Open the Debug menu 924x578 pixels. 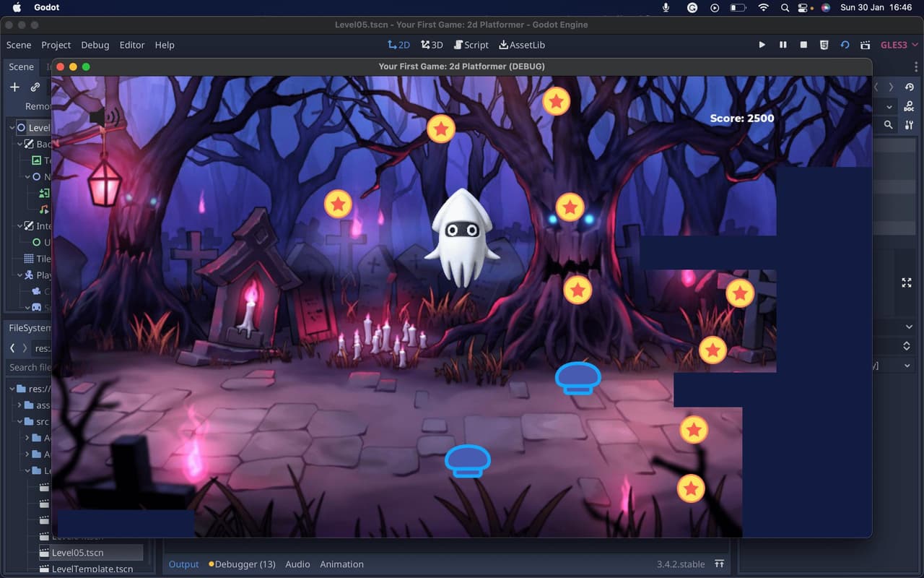pyautogui.click(x=95, y=45)
